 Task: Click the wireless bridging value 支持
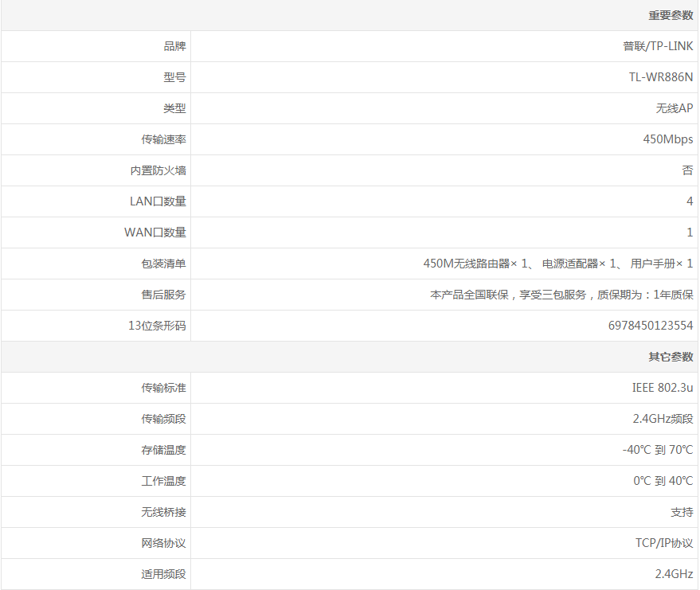pyautogui.click(x=682, y=512)
